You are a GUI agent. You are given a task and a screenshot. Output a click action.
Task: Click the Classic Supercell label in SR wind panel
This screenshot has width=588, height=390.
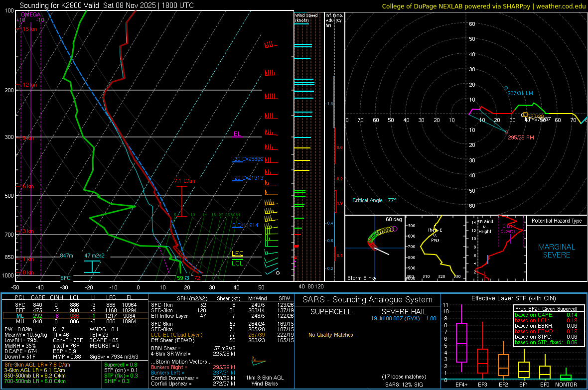point(509,229)
